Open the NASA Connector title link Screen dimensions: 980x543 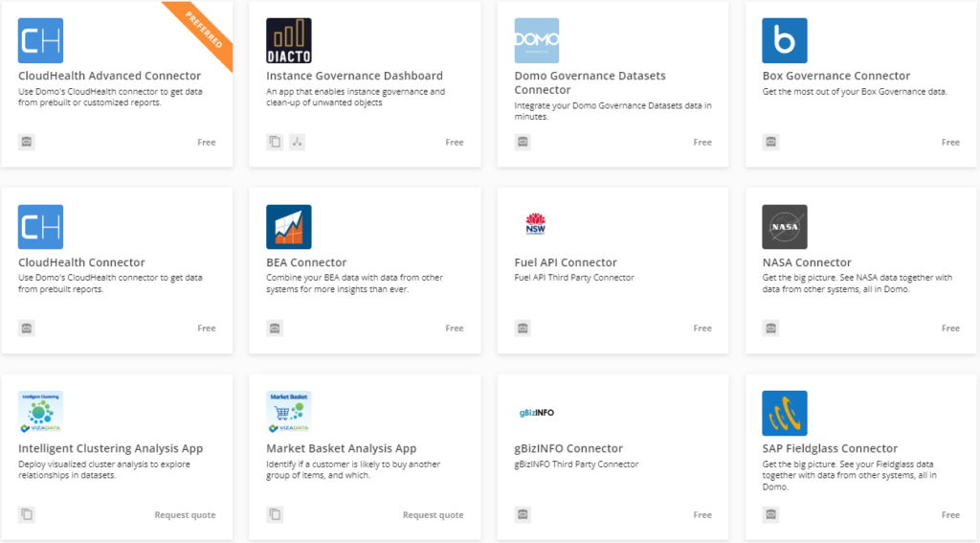click(x=807, y=262)
